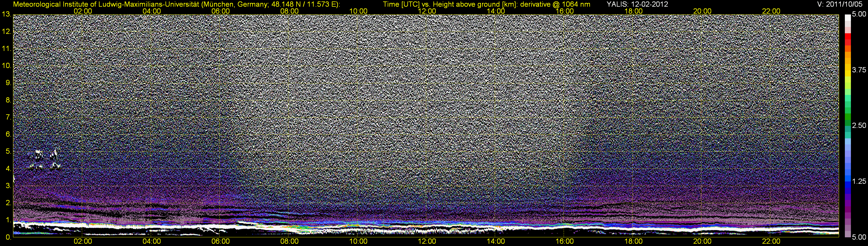This screenshot has width=868, height=246.
Task: Click the 13. km height axis label
Action: [7, 14]
